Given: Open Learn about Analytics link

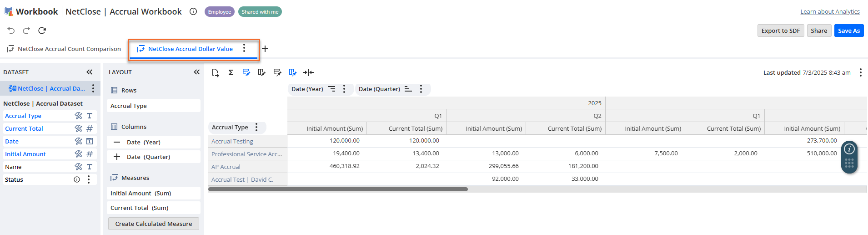Looking at the screenshot, I should [830, 11].
